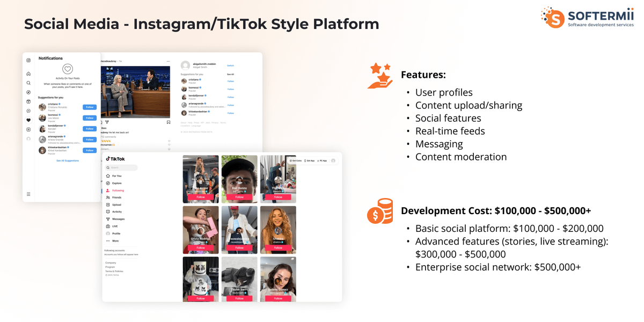Click PC App in TikTok header
The image size is (644, 322).
tap(322, 160)
